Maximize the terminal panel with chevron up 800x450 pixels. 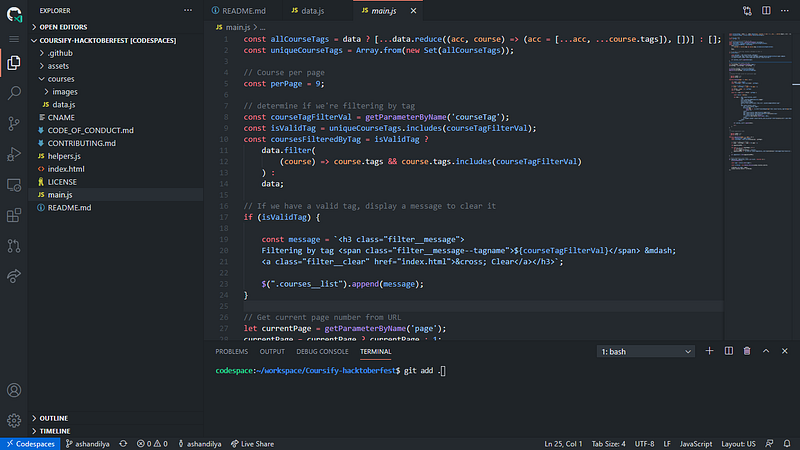pos(766,351)
